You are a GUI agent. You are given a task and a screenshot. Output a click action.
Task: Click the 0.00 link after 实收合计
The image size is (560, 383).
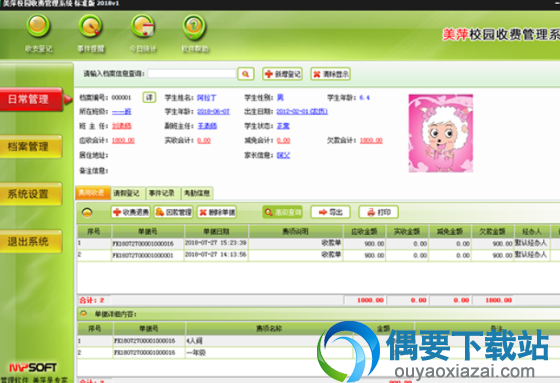[x=204, y=141]
